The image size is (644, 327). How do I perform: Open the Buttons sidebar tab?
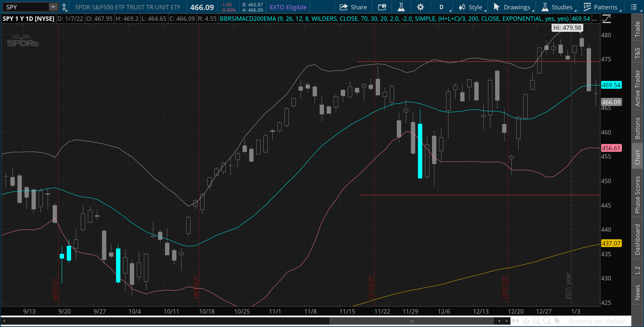click(638, 128)
